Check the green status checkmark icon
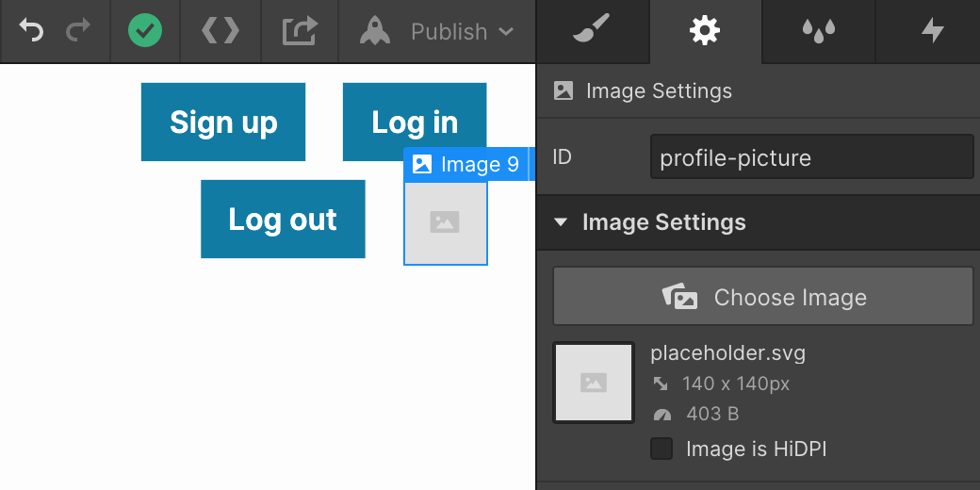Image resolution: width=980 pixels, height=490 pixels. coord(145,30)
